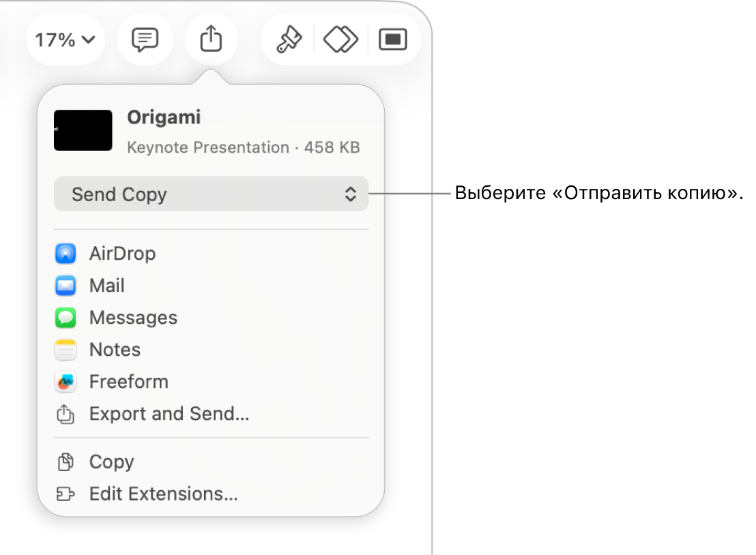This screenshot has height=555, width=756.
Task: Send the presentation to Notes
Action: point(212,350)
